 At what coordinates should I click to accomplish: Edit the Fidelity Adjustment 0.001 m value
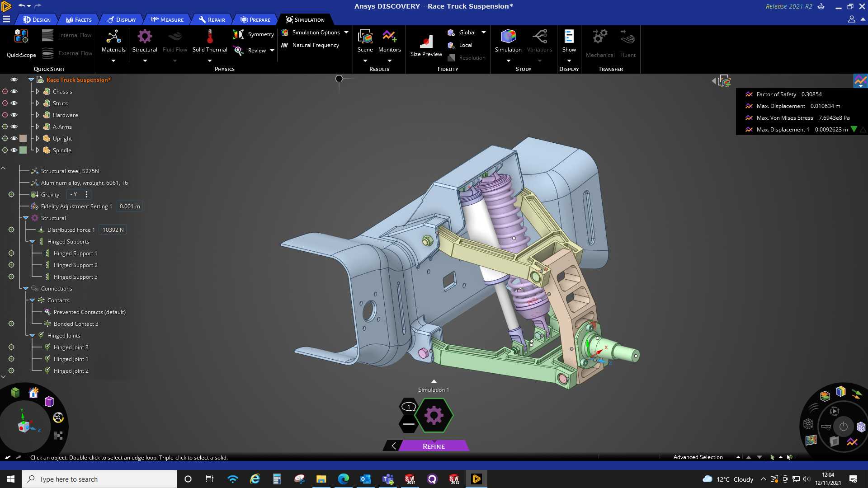pyautogui.click(x=130, y=206)
